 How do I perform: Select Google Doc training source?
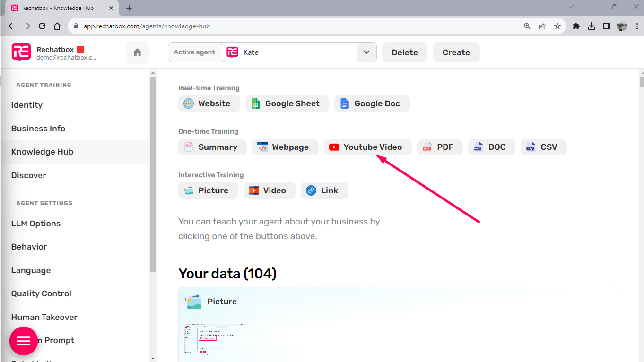372,103
